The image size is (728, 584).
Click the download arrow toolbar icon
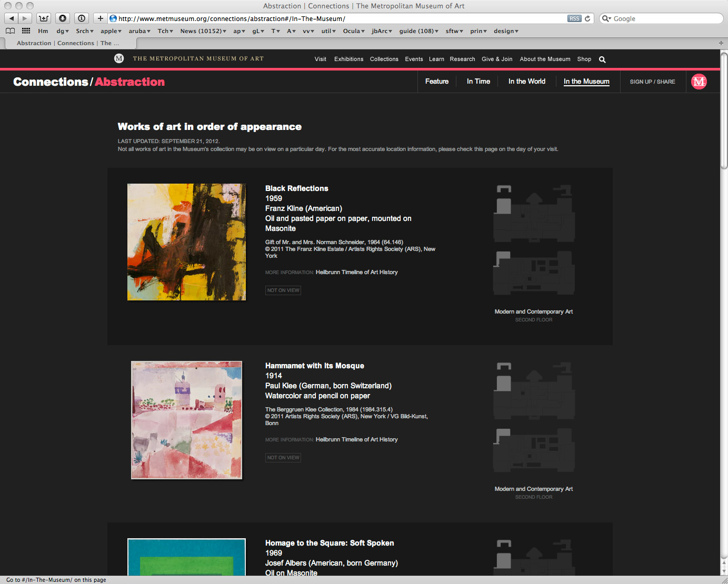[x=63, y=18]
